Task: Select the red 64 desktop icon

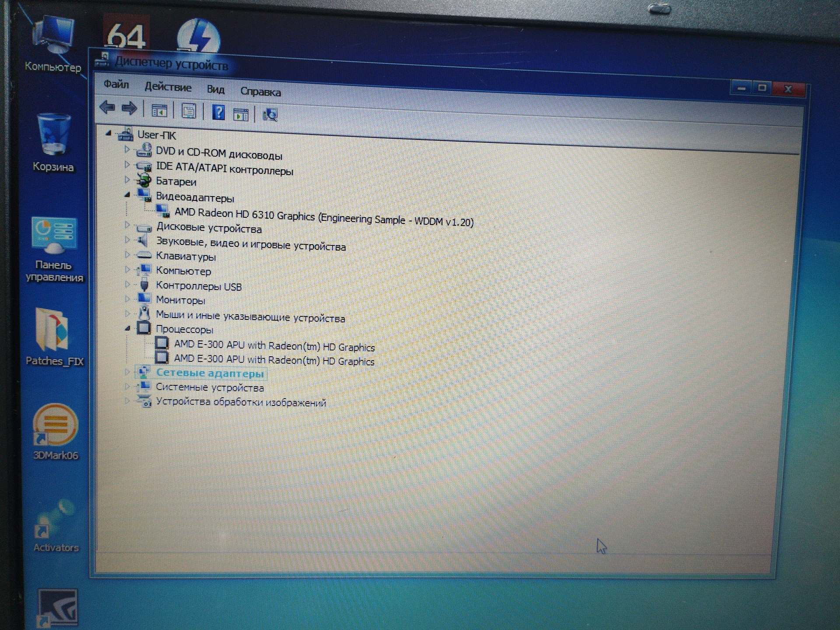Action: coord(126,31)
